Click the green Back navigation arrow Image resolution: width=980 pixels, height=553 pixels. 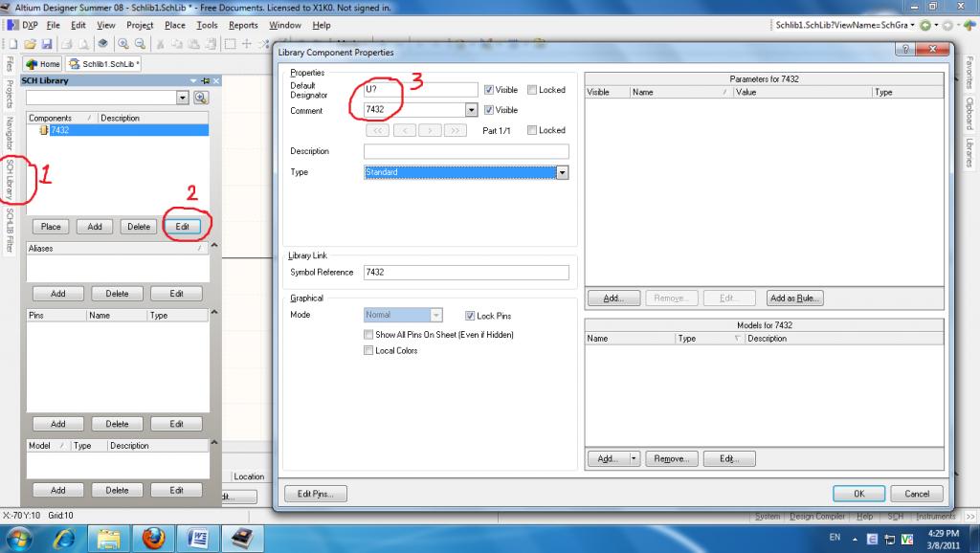click(x=925, y=25)
